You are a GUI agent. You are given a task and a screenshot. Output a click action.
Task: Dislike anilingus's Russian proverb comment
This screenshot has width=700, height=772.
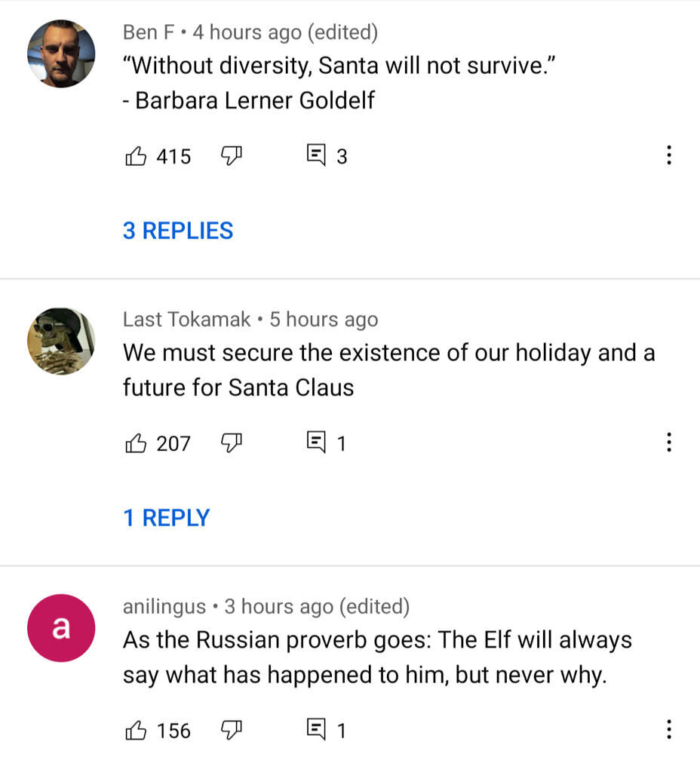pyautogui.click(x=231, y=730)
